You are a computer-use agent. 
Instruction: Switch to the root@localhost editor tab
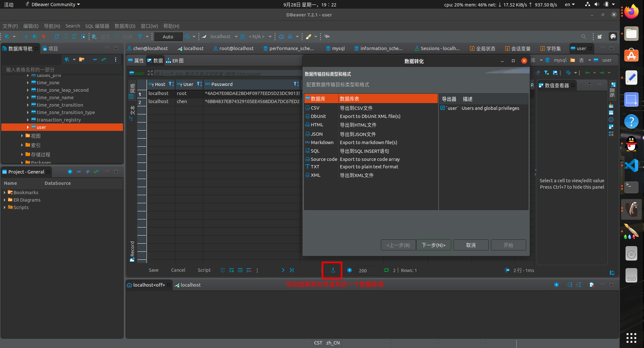coord(234,48)
